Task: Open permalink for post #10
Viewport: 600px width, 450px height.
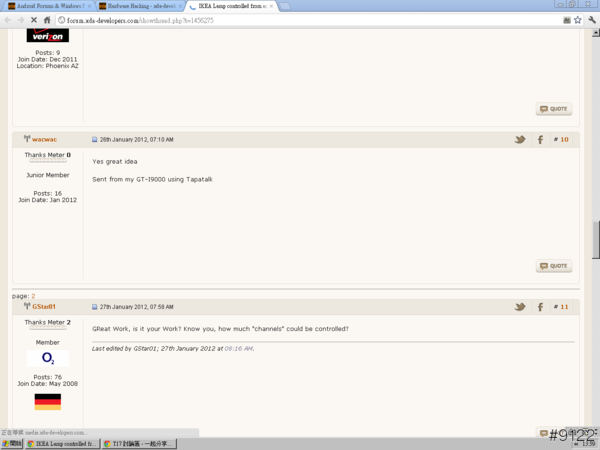Action: 564,140
